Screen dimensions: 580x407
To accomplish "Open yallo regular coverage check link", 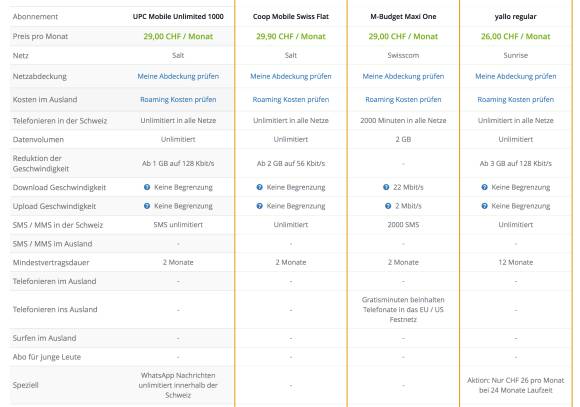I will [516, 77].
